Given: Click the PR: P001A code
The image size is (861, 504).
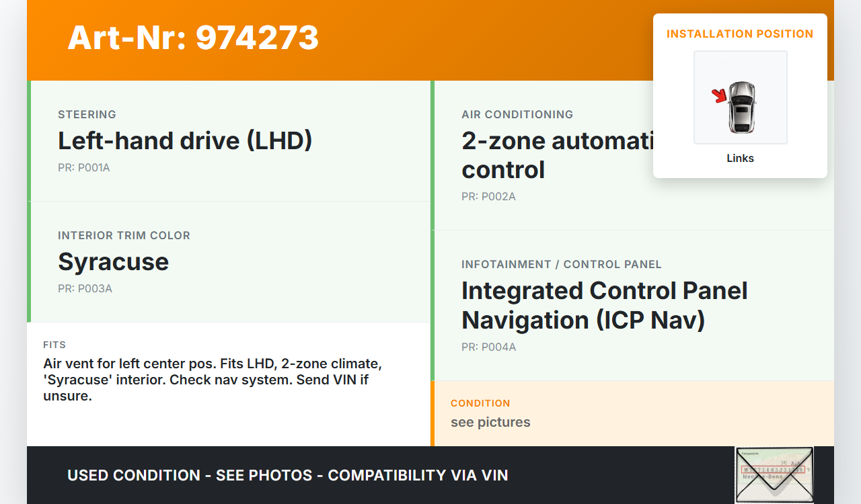Looking at the screenshot, I should click(84, 168).
